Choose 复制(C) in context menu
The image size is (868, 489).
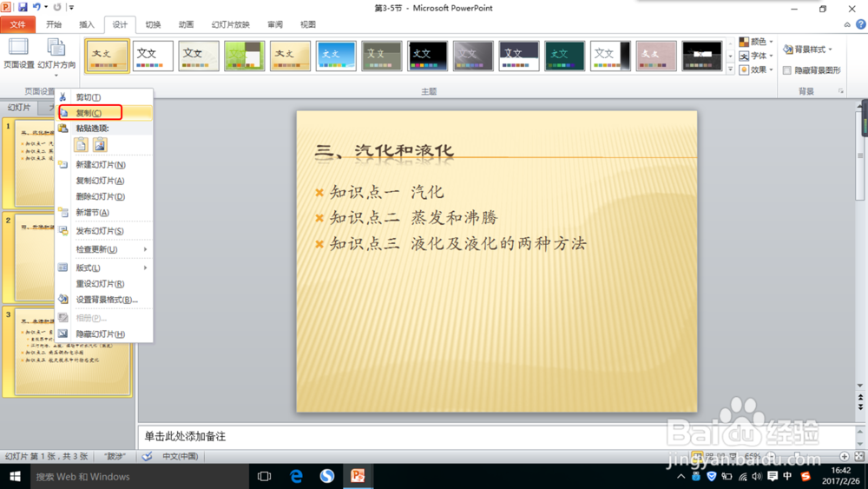tap(104, 113)
